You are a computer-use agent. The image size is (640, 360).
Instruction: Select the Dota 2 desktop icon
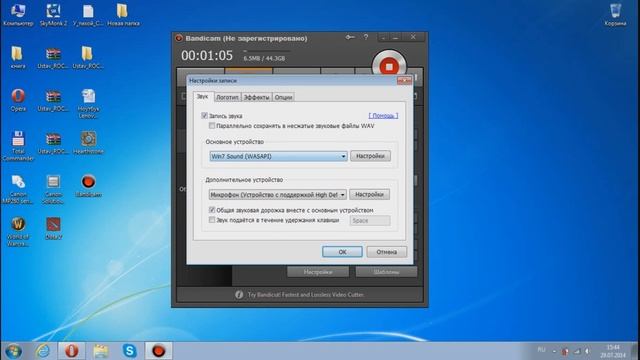[x=53, y=228]
